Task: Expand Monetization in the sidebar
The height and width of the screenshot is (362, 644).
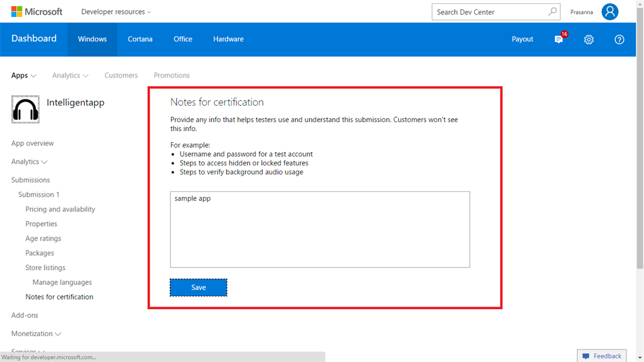Action: [x=36, y=334]
